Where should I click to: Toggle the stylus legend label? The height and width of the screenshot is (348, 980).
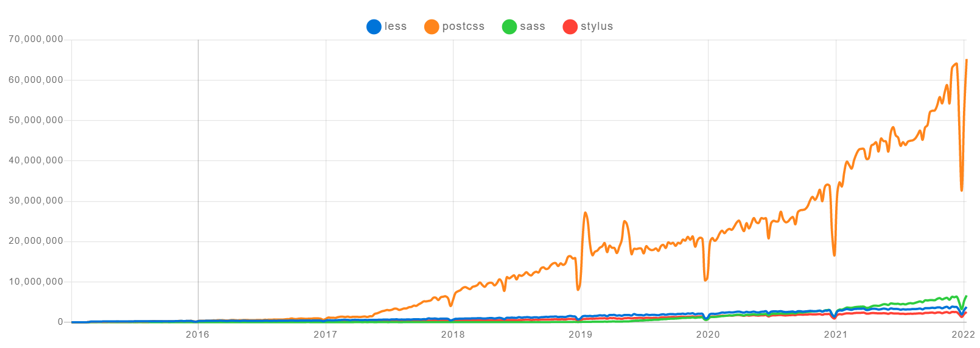click(597, 27)
